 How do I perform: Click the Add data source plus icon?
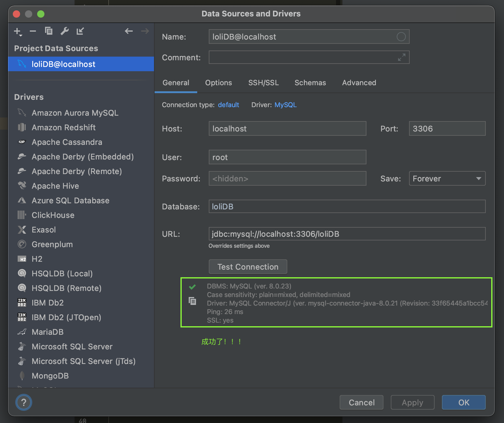pyautogui.click(x=18, y=31)
